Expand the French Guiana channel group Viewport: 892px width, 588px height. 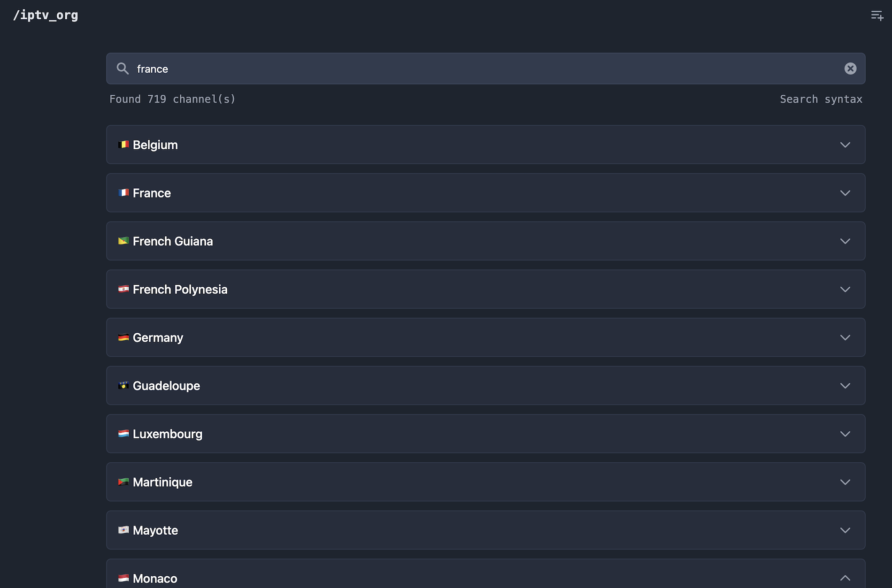845,241
